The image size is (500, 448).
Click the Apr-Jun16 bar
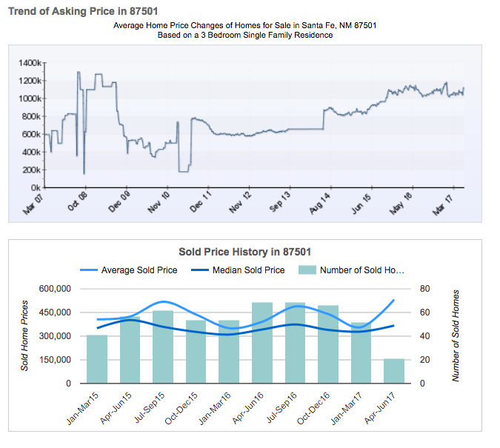pos(262,343)
